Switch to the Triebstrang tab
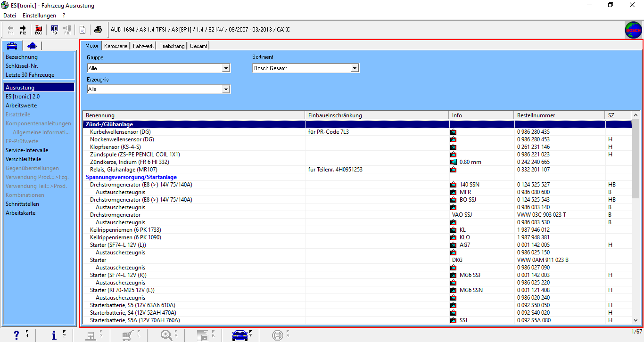This screenshot has height=342, width=644. coord(172,46)
